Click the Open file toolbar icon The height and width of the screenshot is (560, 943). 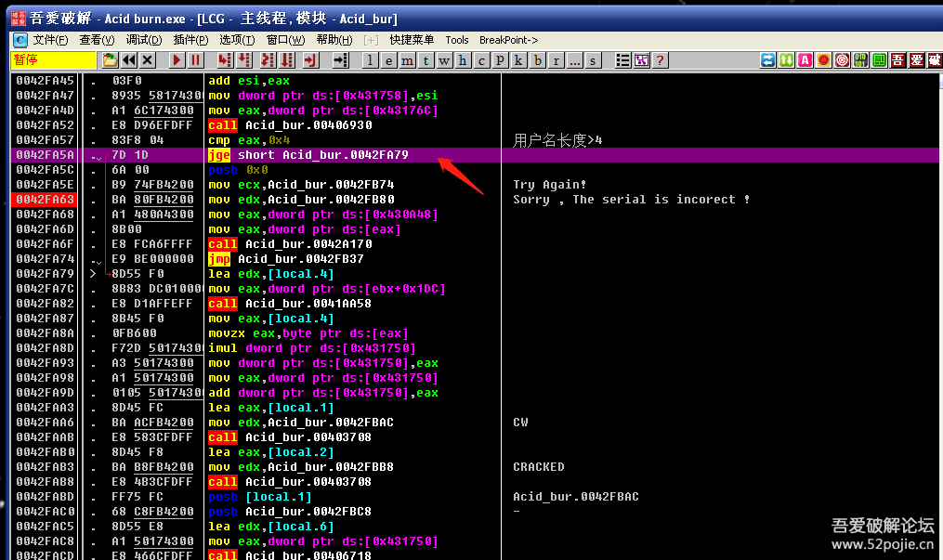pyautogui.click(x=111, y=60)
